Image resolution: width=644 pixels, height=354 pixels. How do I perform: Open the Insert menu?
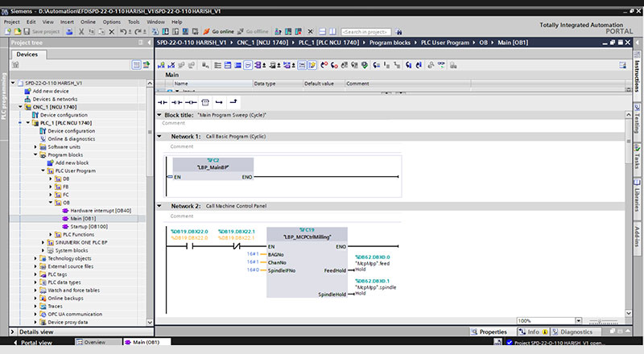coord(67,22)
